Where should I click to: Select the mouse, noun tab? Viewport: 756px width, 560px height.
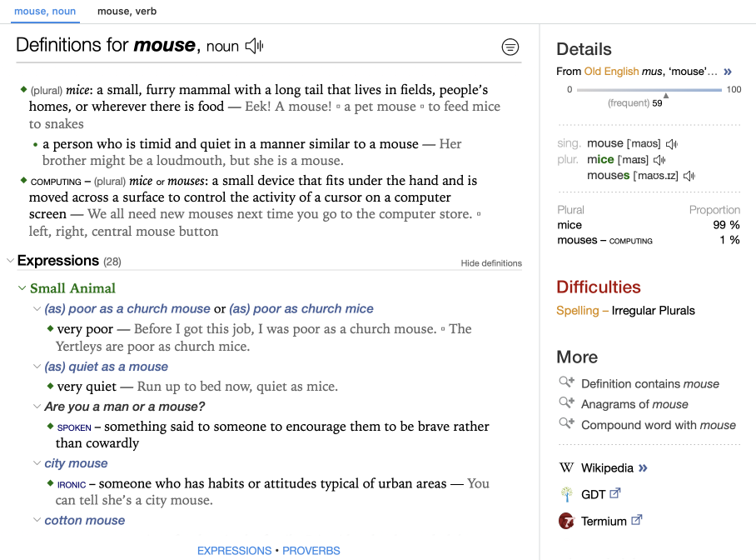tap(45, 12)
